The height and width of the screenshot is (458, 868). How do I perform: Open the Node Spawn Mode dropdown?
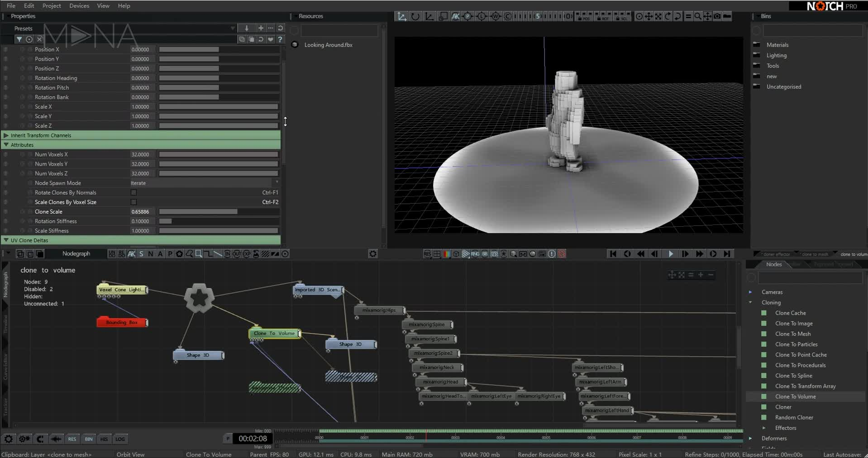pos(204,183)
